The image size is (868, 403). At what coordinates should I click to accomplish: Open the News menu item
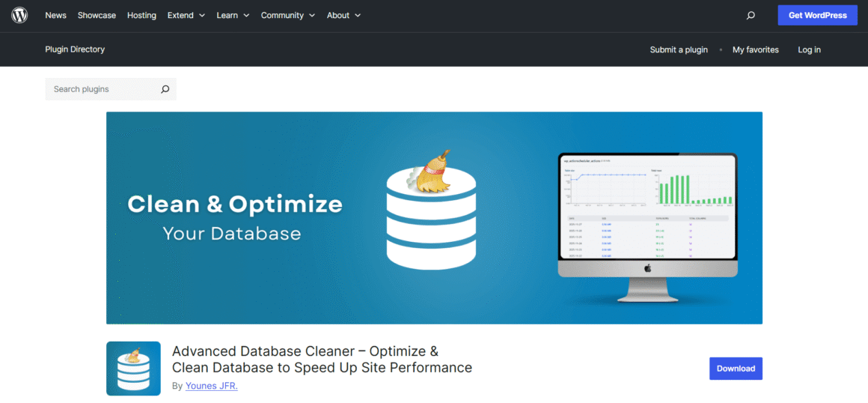tap(55, 16)
